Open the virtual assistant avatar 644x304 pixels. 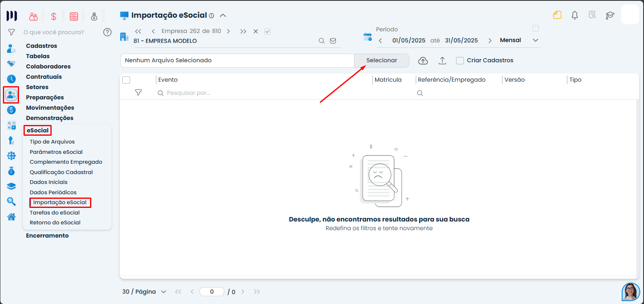coord(630,292)
